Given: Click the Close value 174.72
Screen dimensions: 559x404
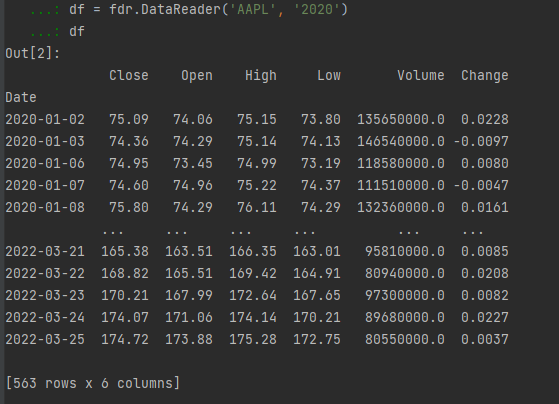Looking at the screenshot, I should [x=125, y=339].
